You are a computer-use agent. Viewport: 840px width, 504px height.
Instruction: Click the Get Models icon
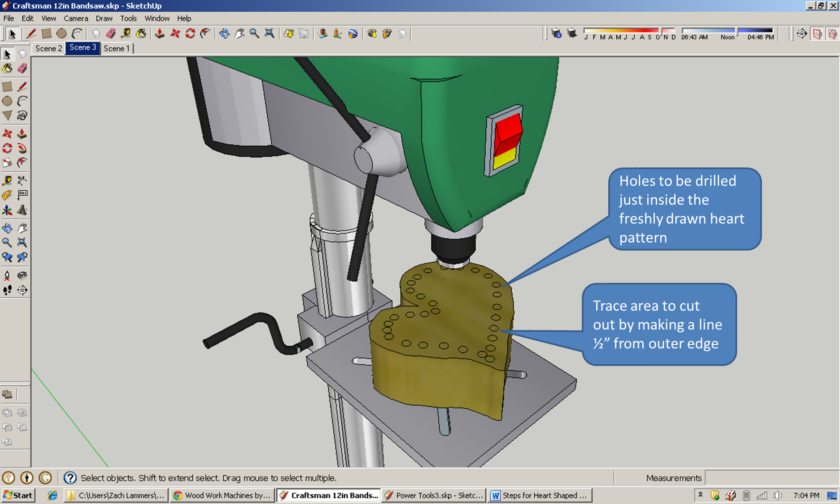pos(372,34)
